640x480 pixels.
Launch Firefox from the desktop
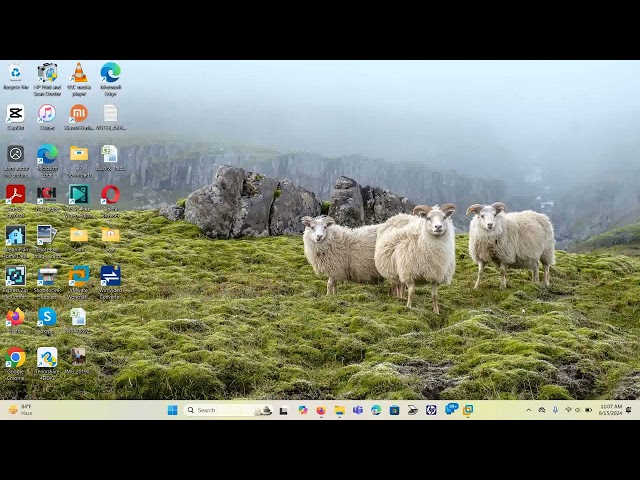point(16,317)
